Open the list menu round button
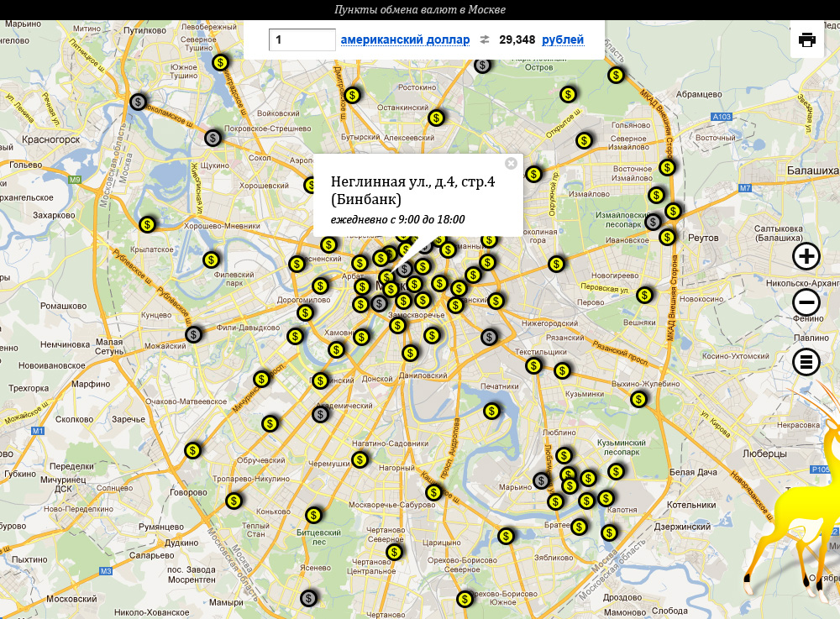Viewport: 840px width, 619px height. click(x=806, y=362)
